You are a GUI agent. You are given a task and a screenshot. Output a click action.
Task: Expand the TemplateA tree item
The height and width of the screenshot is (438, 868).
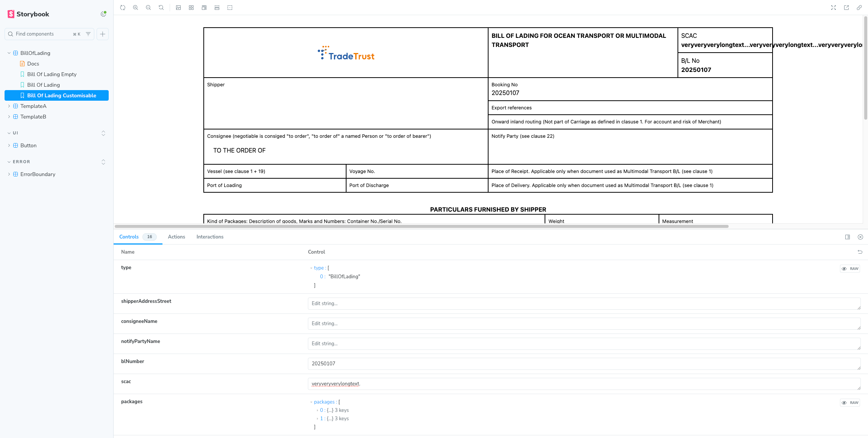9,106
